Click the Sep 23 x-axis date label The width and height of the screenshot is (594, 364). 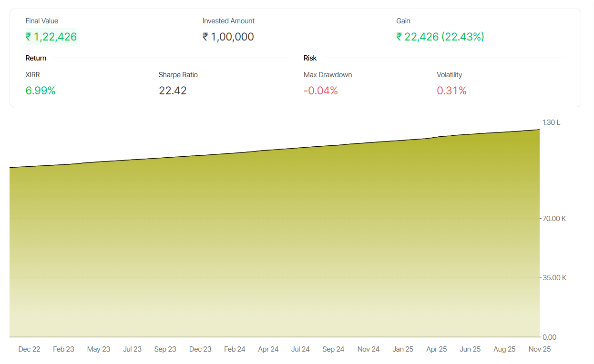coord(165,349)
